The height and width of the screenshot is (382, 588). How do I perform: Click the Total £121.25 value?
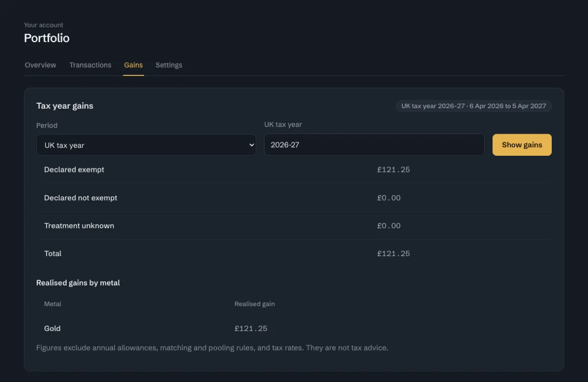(x=393, y=254)
